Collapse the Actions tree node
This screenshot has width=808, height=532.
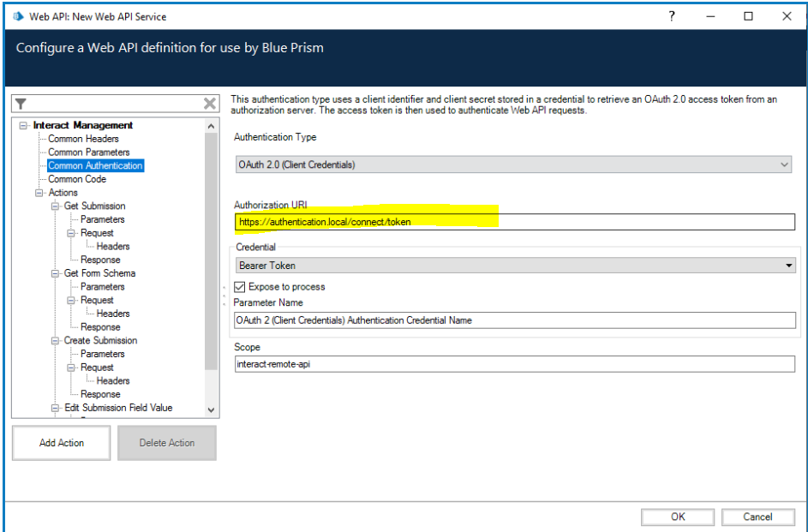pos(39,193)
